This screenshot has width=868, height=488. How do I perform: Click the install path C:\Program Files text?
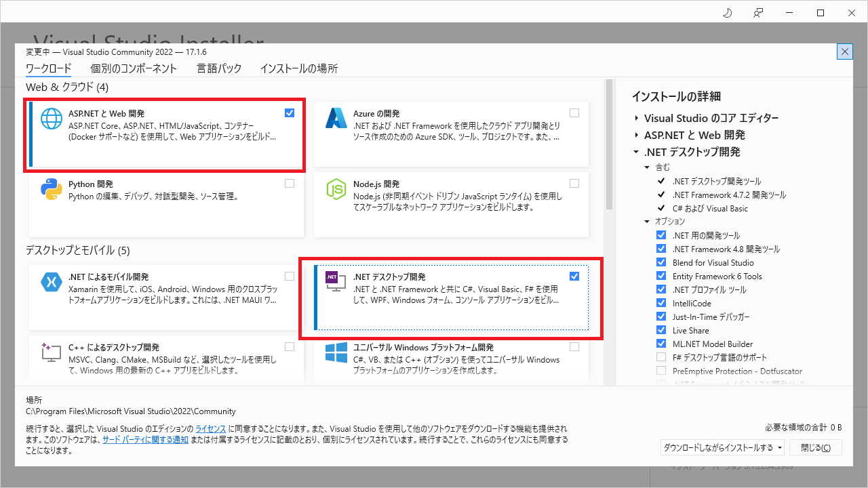131,411
